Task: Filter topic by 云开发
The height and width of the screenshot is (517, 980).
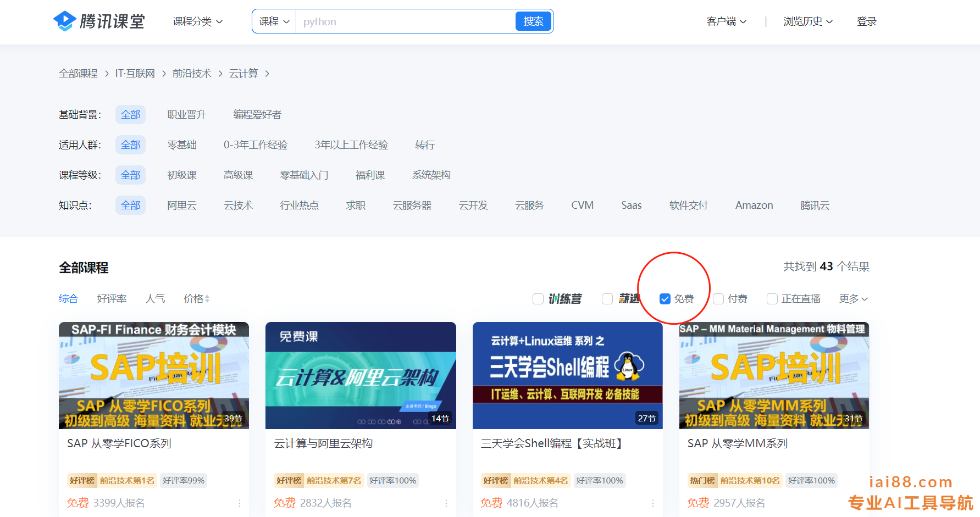Action: click(x=473, y=205)
